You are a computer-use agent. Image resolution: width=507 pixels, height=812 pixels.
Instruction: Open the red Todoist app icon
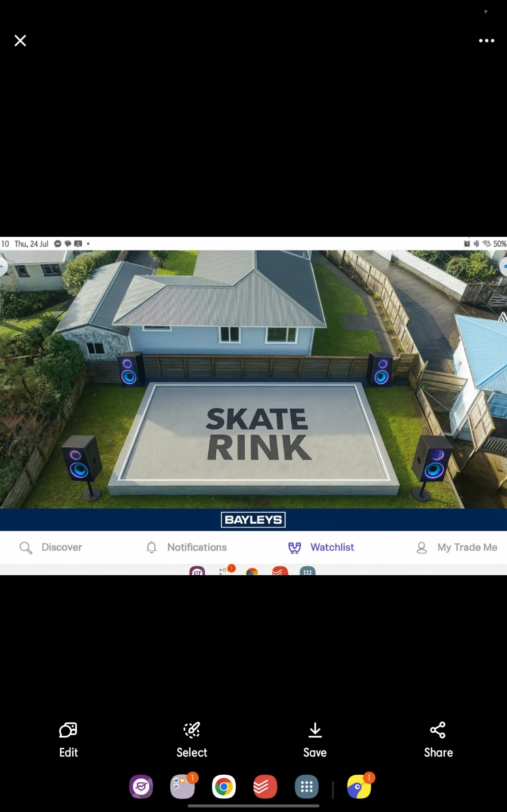265,787
